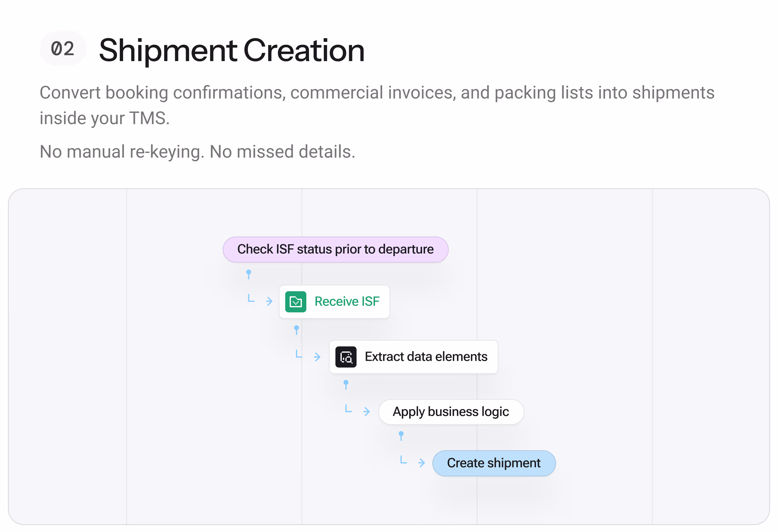Image resolution: width=778 pixels, height=532 pixels.
Task: Select the Check ISF status prior to departure step
Action: (335, 249)
